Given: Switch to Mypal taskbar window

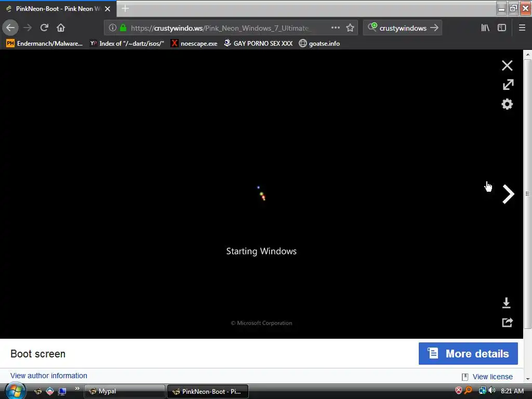Looking at the screenshot, I should 125,391.
